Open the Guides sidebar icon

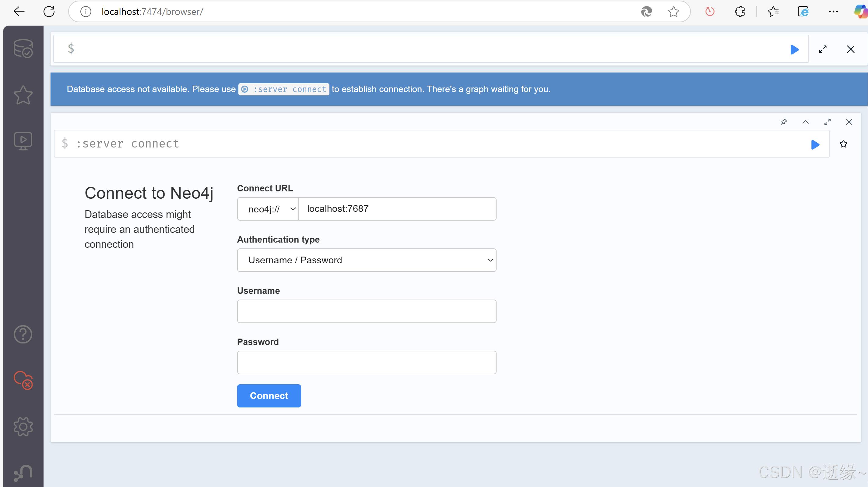point(23,140)
